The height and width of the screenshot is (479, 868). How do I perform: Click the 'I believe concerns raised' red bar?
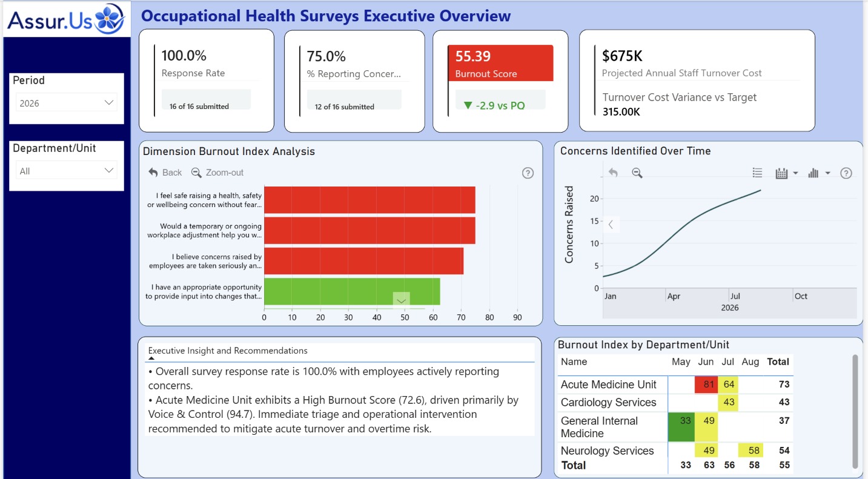tap(363, 261)
